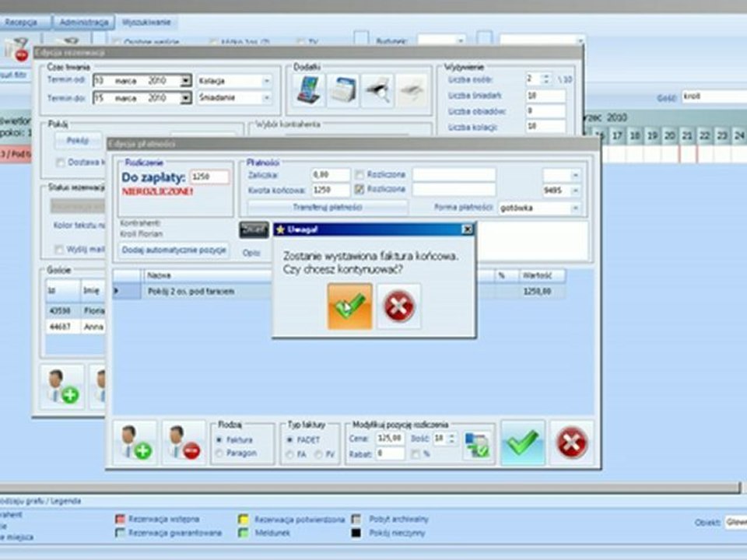The width and height of the screenshot is (747, 560).
Task: Open Termin od date picker arrow
Action: pyautogui.click(x=186, y=81)
